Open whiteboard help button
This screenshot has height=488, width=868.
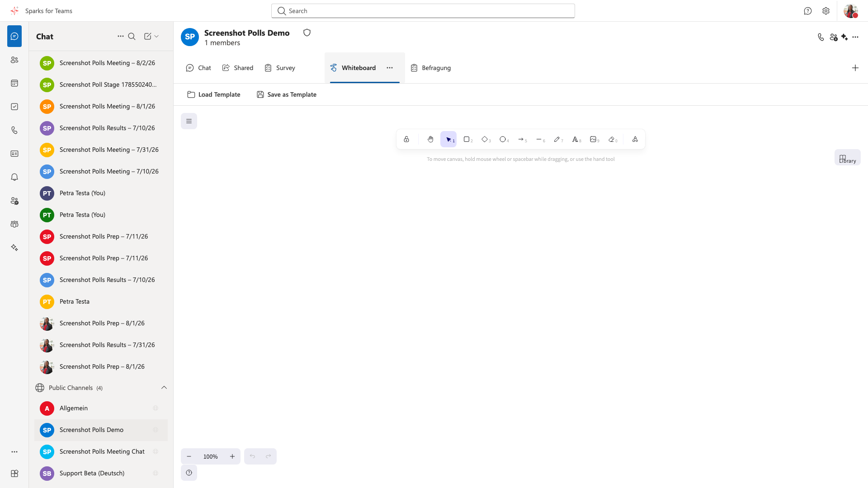189,473
